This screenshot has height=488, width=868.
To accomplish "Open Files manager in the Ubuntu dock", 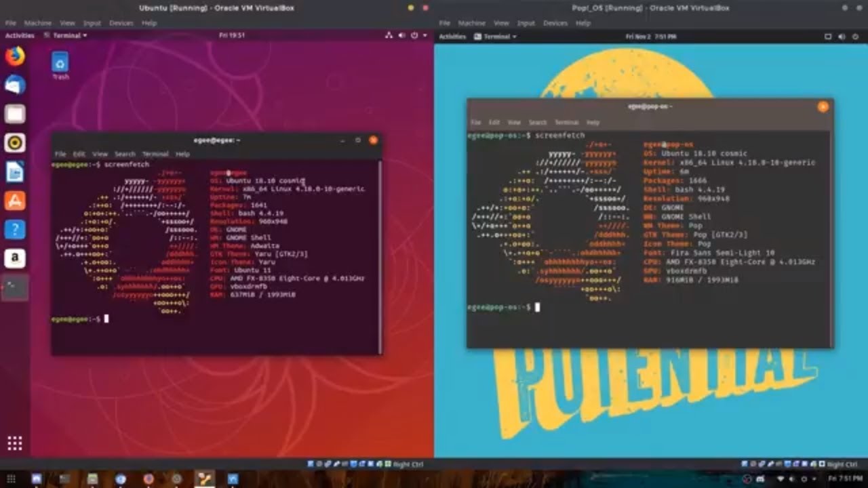I will coord(15,114).
